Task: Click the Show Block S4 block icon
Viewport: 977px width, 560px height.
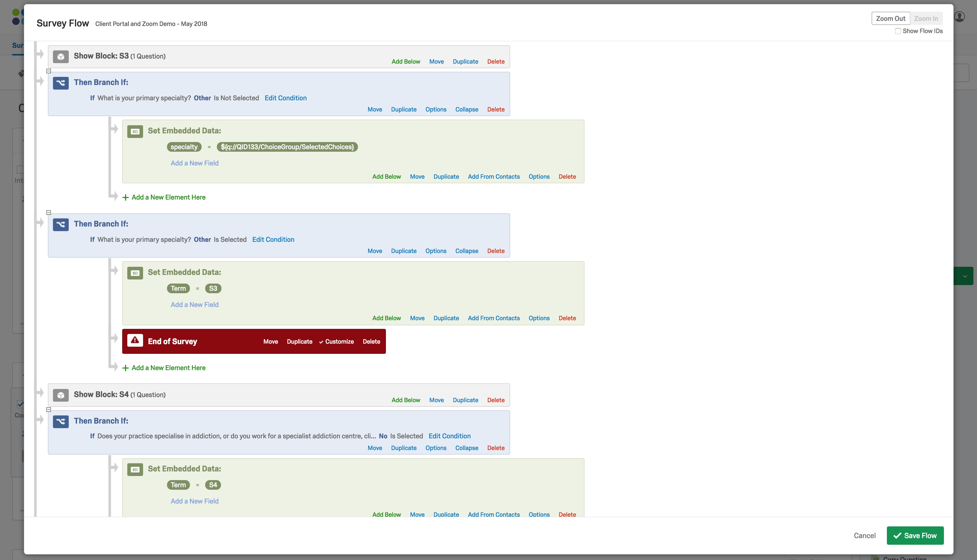Action: click(60, 395)
